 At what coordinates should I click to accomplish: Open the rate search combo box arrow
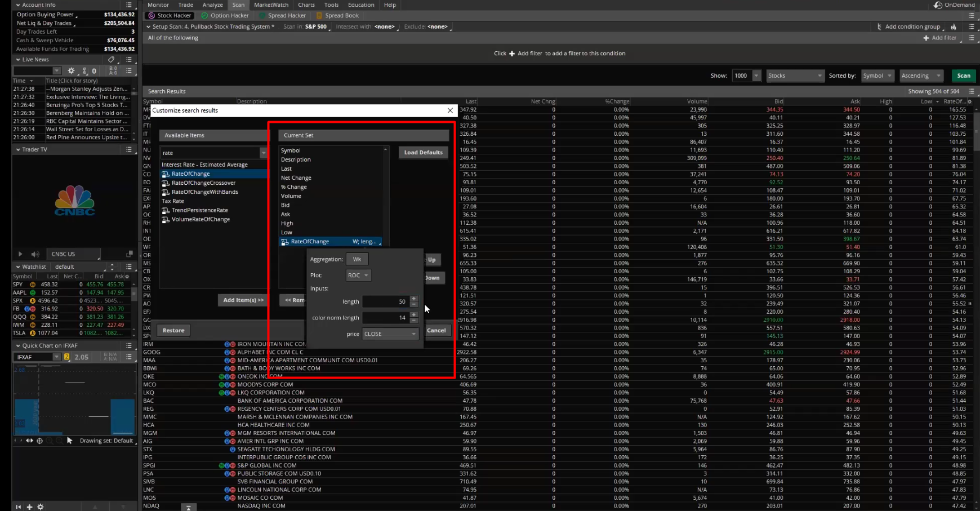[263, 153]
